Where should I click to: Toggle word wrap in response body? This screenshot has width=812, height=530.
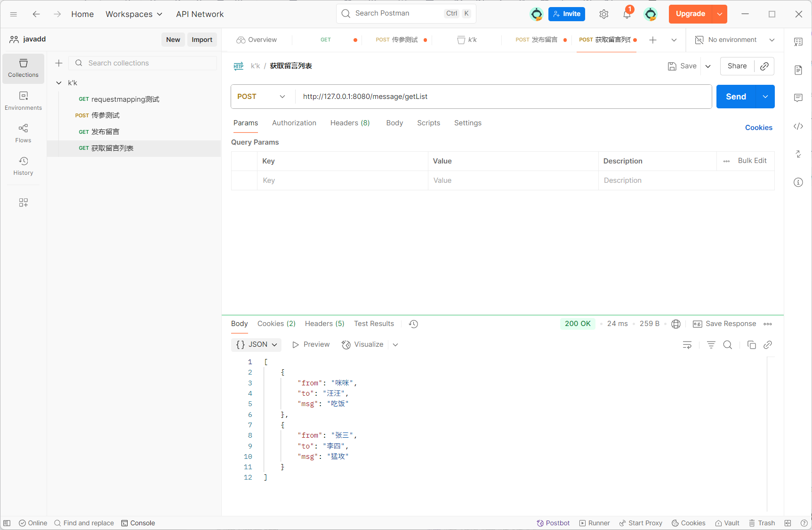click(687, 345)
